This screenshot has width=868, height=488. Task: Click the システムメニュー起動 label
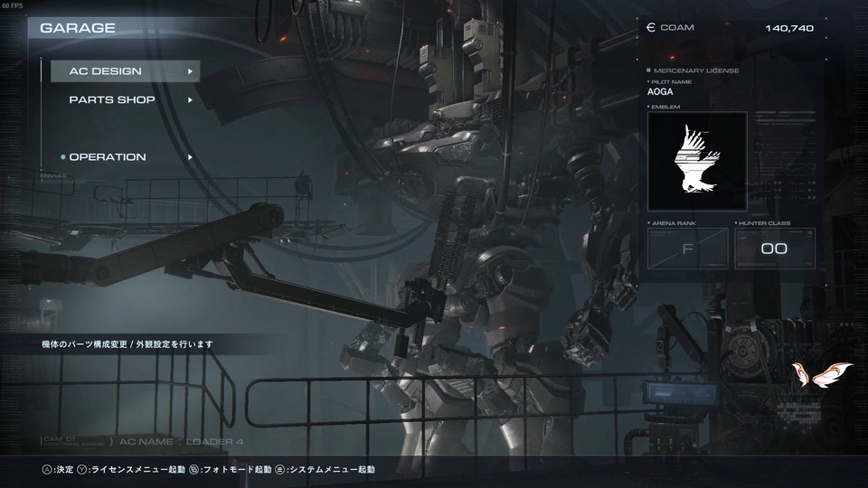click(x=332, y=470)
